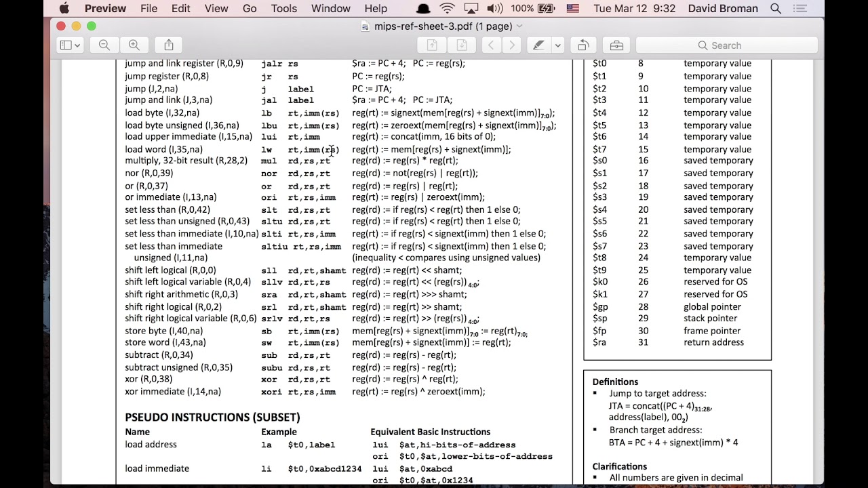Open the Apple menu
The width and height of the screenshot is (868, 488).
pos(64,9)
